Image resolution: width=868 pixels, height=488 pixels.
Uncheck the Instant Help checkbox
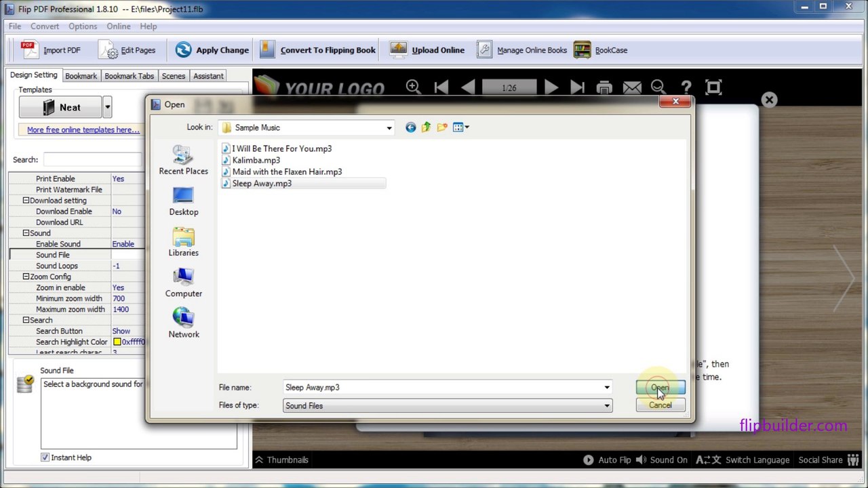coord(45,457)
